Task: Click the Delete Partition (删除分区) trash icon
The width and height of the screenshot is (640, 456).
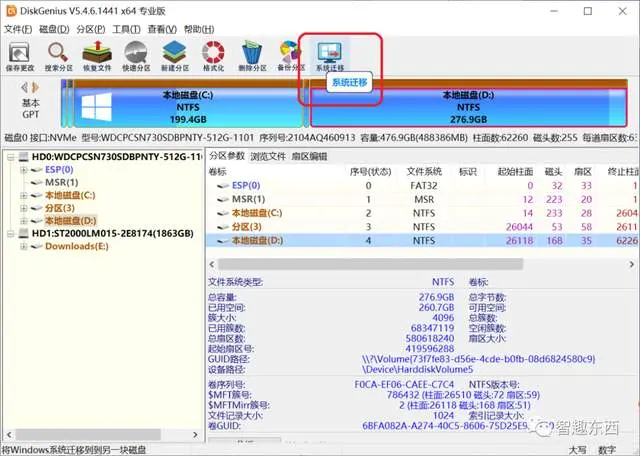Action: tap(252, 56)
